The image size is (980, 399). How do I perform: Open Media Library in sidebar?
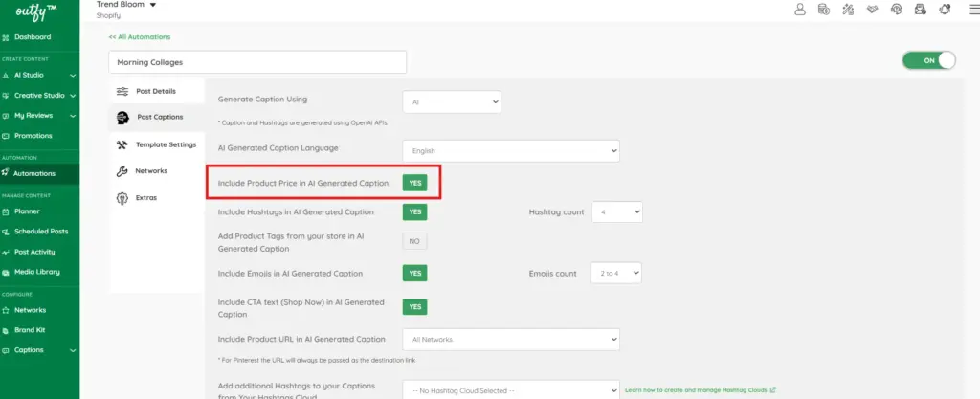click(x=39, y=273)
